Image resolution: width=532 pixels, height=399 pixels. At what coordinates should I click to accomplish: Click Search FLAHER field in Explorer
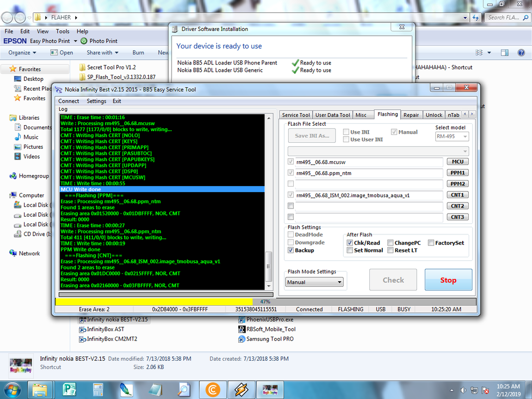[508, 17]
